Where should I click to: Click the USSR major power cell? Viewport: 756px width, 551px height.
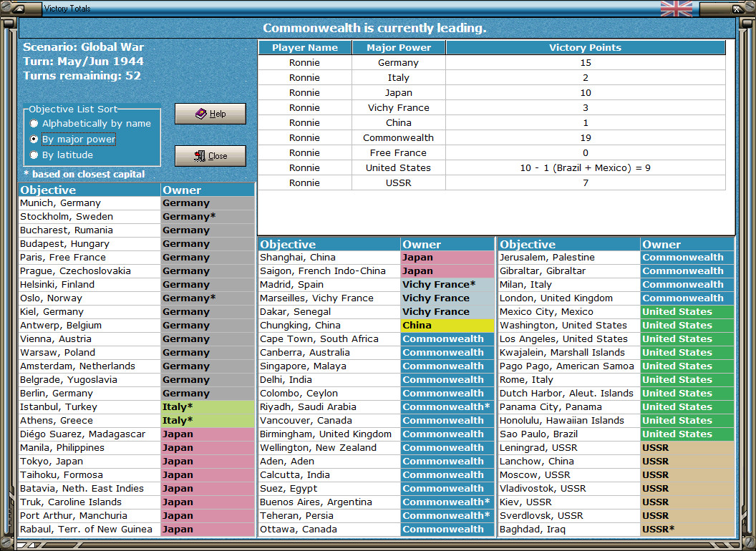(399, 182)
